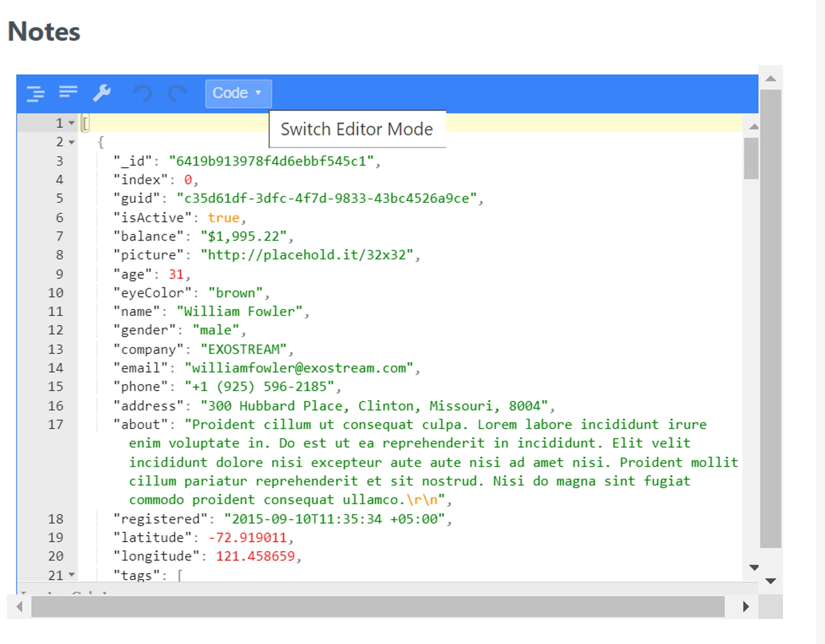This screenshot has width=825, height=644.
Task: Collapse the fold arrow on line 2
Action: tap(72, 142)
